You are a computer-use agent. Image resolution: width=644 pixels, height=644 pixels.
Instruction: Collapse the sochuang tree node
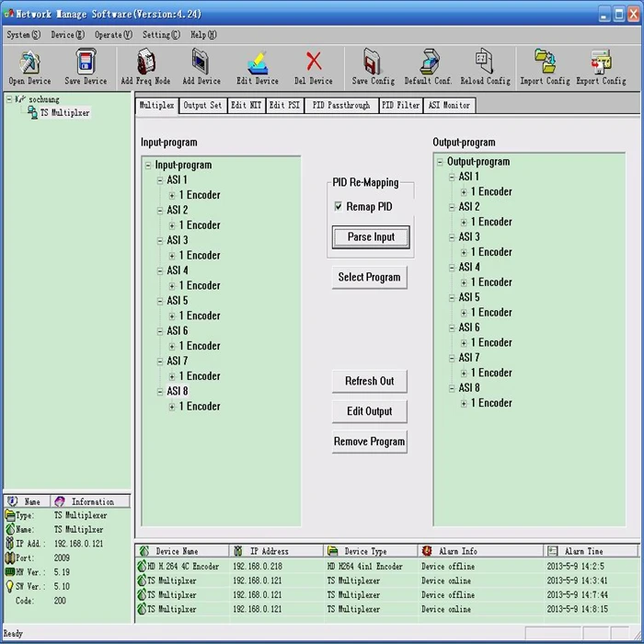click(9, 99)
